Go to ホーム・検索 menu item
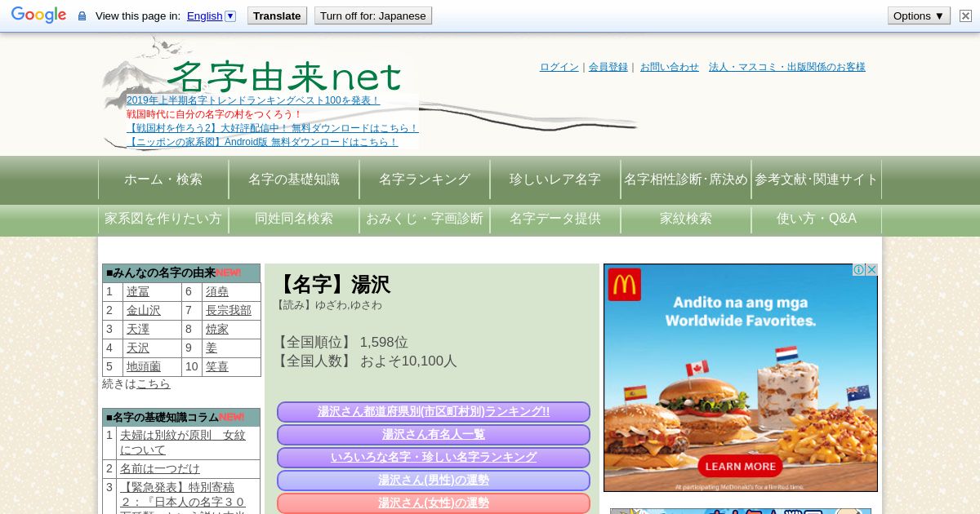Viewport: 980px width, 514px height. (x=163, y=179)
